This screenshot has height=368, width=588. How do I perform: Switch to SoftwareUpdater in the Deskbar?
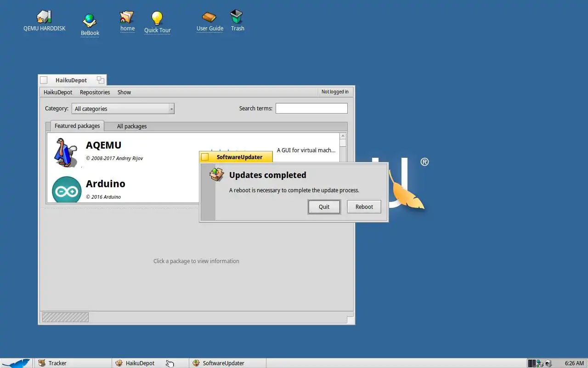[227, 363]
